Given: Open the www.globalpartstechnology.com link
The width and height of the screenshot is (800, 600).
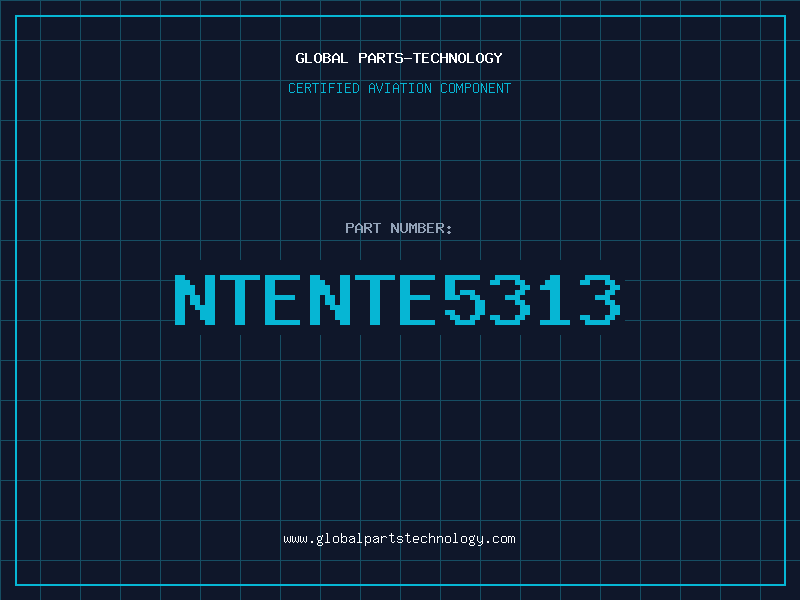Looking at the screenshot, I should 399,539.
